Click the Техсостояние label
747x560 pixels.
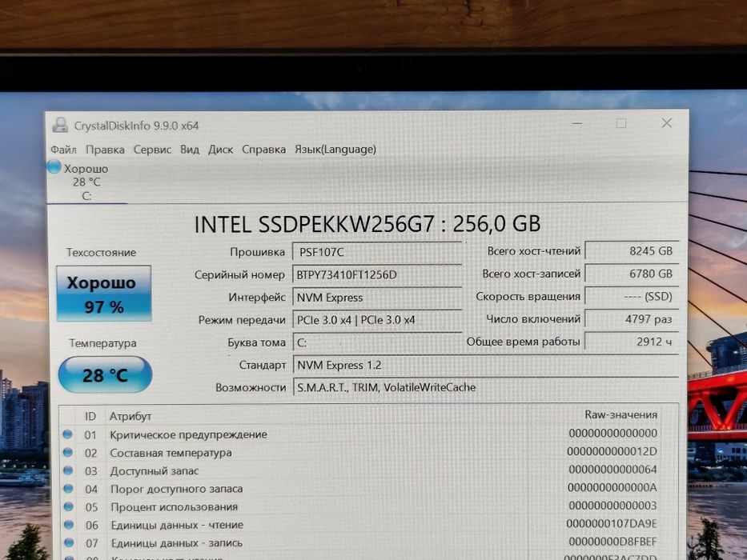tap(102, 252)
